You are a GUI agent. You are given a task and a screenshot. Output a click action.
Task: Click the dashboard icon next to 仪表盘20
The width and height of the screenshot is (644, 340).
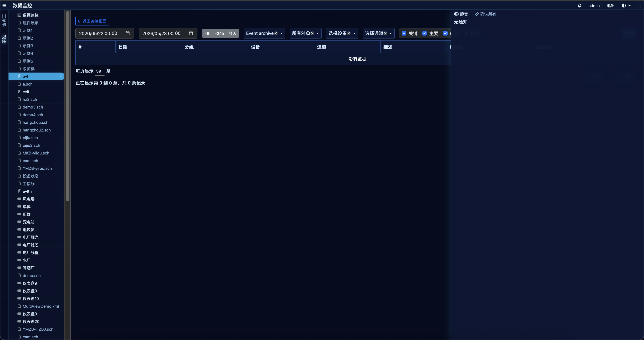(x=19, y=321)
